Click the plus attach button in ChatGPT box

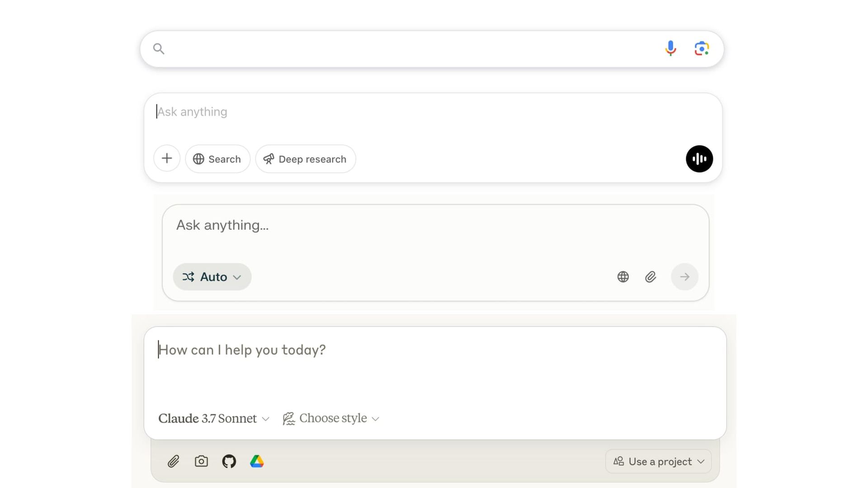[167, 159]
